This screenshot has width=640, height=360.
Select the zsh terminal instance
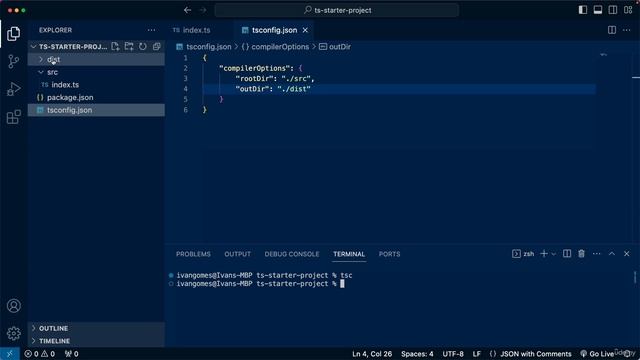[x=523, y=254]
